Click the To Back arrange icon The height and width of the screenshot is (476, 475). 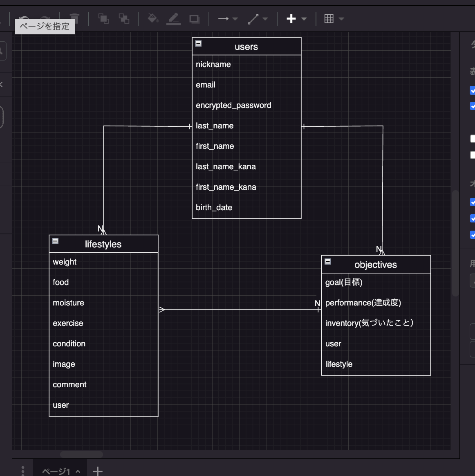[x=124, y=19]
